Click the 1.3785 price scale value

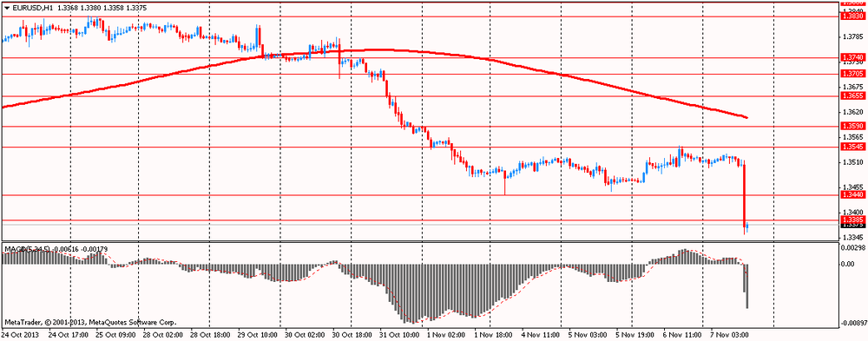(852, 37)
